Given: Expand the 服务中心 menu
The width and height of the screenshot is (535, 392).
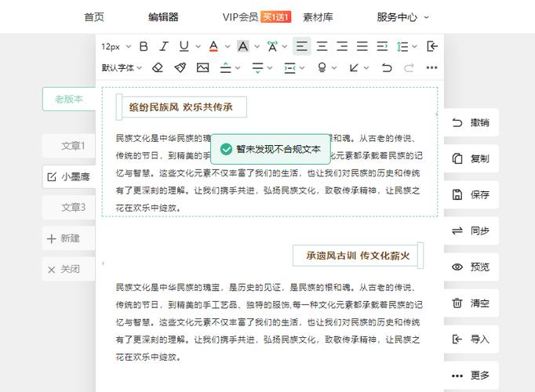Looking at the screenshot, I should coord(402,17).
